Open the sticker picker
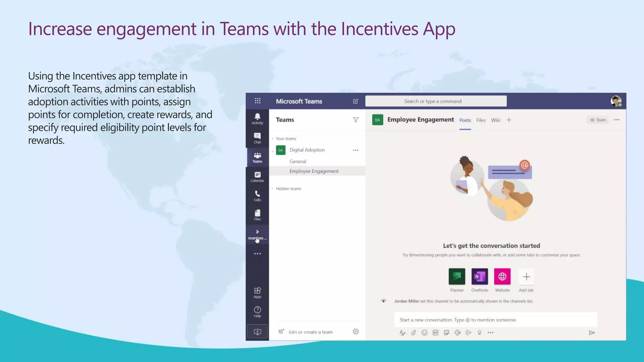644x362 pixels. [x=446, y=332]
